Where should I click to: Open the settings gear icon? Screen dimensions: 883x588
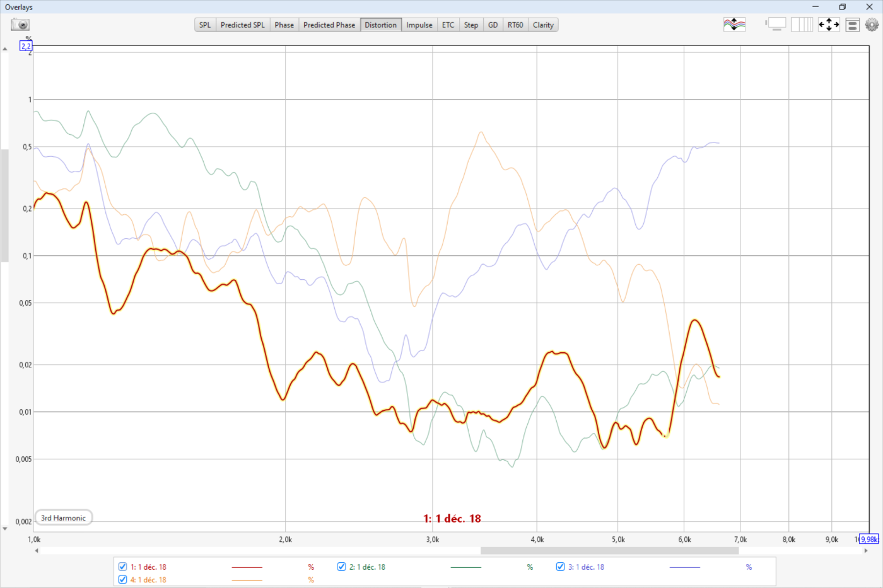point(872,25)
